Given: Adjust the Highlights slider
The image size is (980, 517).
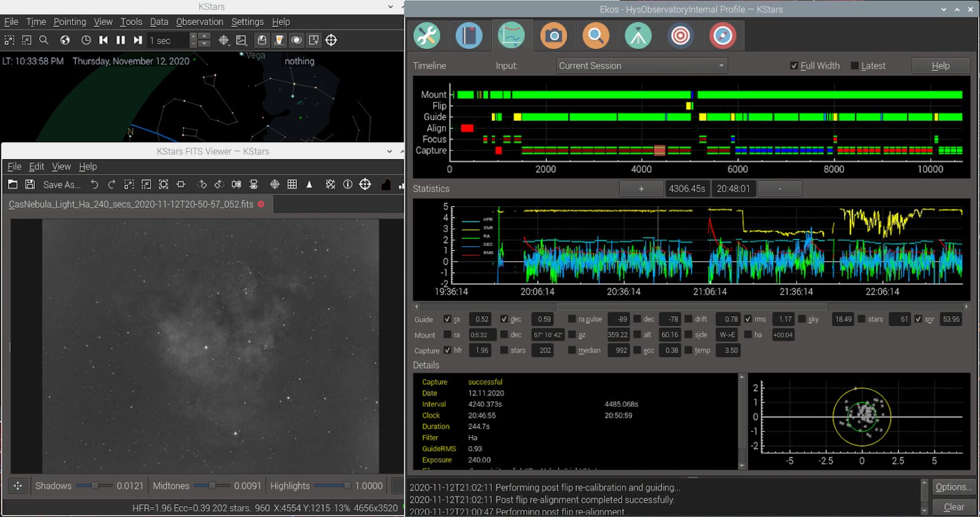Looking at the screenshot, I should 333,486.
